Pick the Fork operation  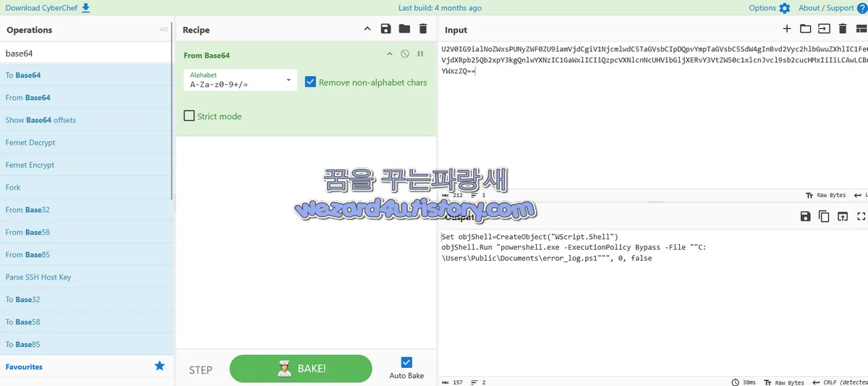[x=87, y=188]
